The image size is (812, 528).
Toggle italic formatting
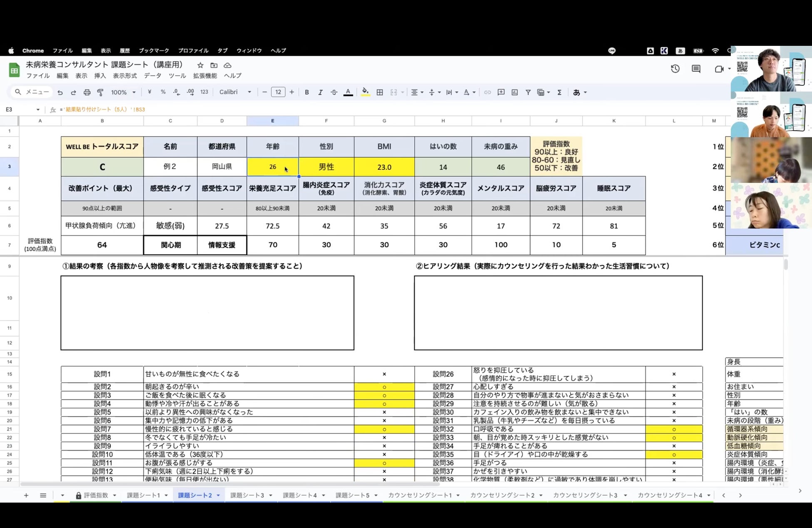pyautogui.click(x=320, y=92)
